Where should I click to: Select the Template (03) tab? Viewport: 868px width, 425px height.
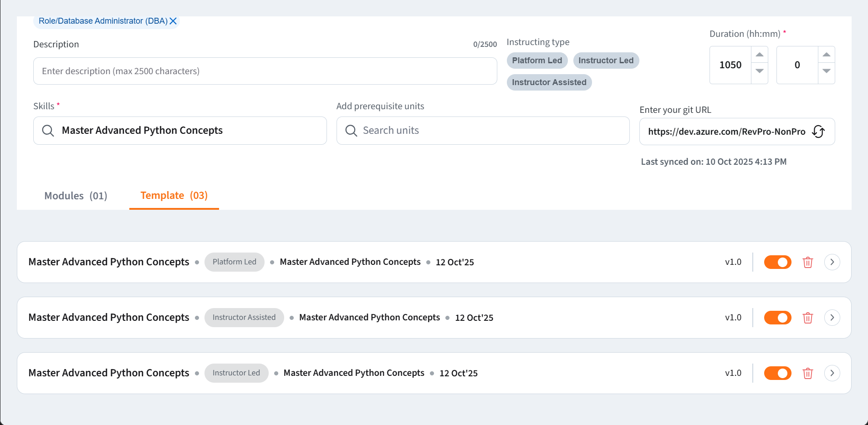click(x=174, y=196)
